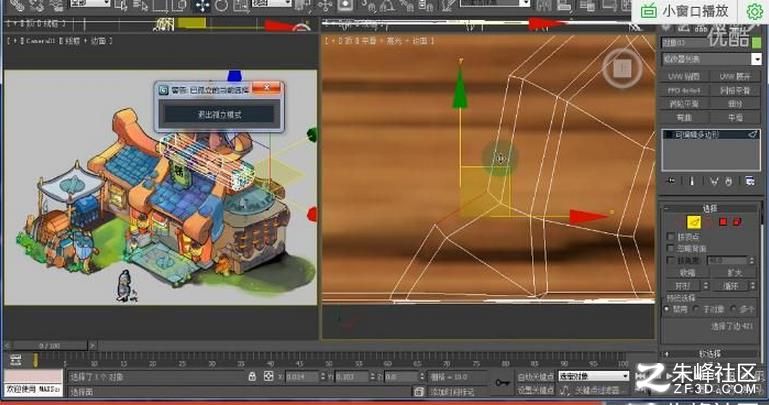769x405 pixels.
Task: Select the 多个 preview selection radio button
Action: [733, 309]
